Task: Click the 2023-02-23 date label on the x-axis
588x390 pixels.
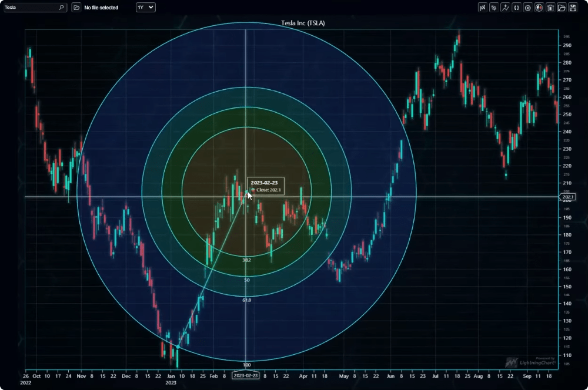Action: pyautogui.click(x=246, y=375)
